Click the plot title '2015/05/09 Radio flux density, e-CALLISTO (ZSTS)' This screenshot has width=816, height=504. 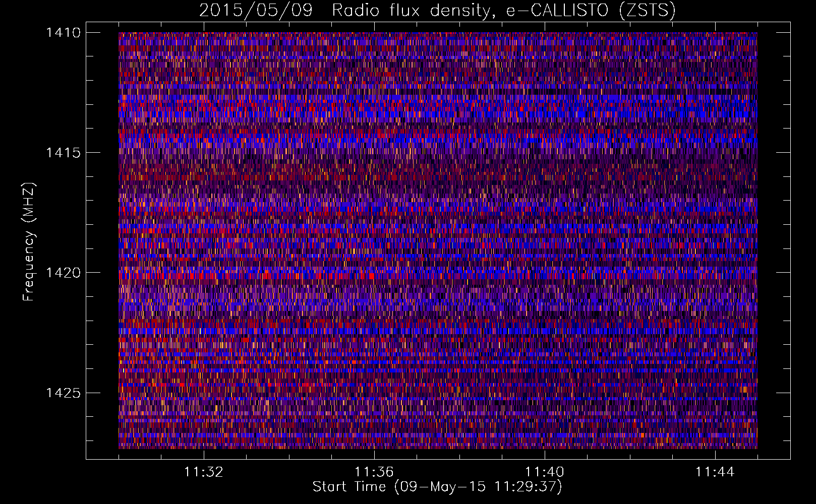pos(437,10)
